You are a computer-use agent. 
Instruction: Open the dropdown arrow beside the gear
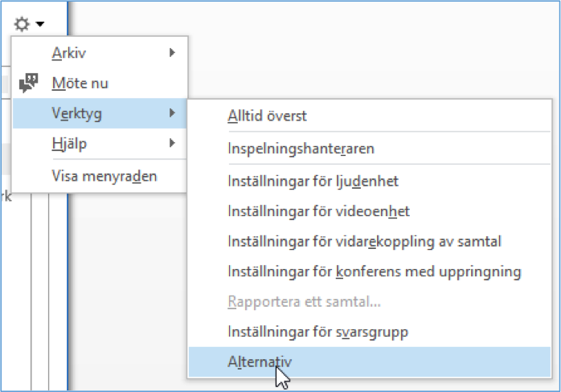tap(40, 24)
